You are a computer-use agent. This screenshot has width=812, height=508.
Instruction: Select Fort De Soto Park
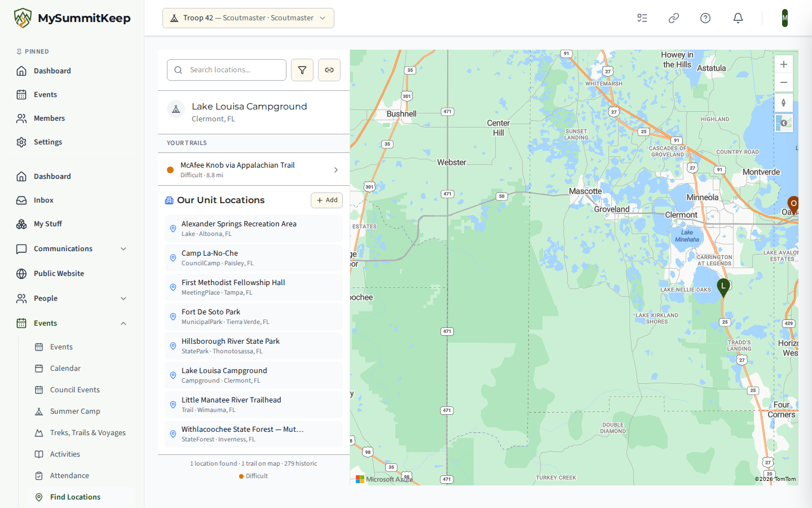pyautogui.click(x=254, y=317)
